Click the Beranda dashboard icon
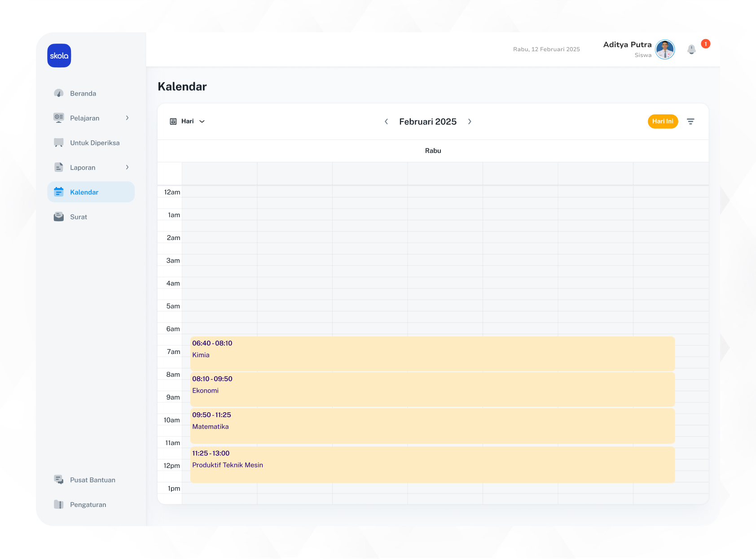The image size is (756, 559). [x=59, y=93]
